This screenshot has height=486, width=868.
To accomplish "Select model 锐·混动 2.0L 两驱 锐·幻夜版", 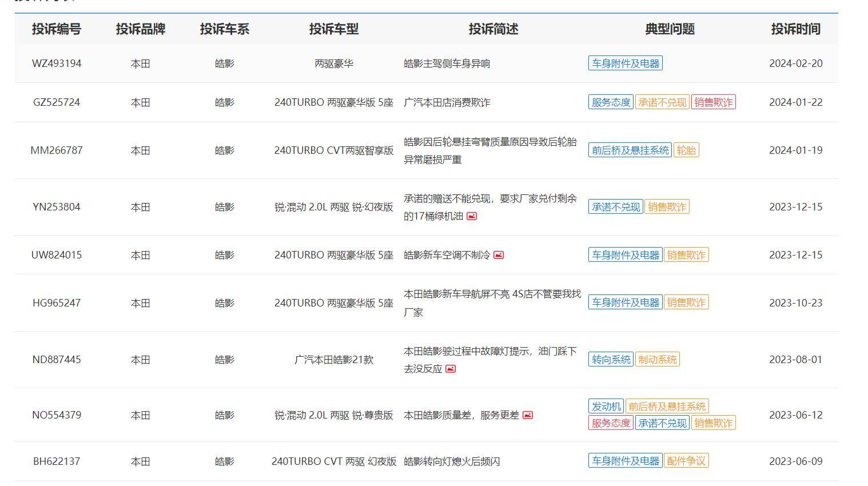I will tap(334, 207).
